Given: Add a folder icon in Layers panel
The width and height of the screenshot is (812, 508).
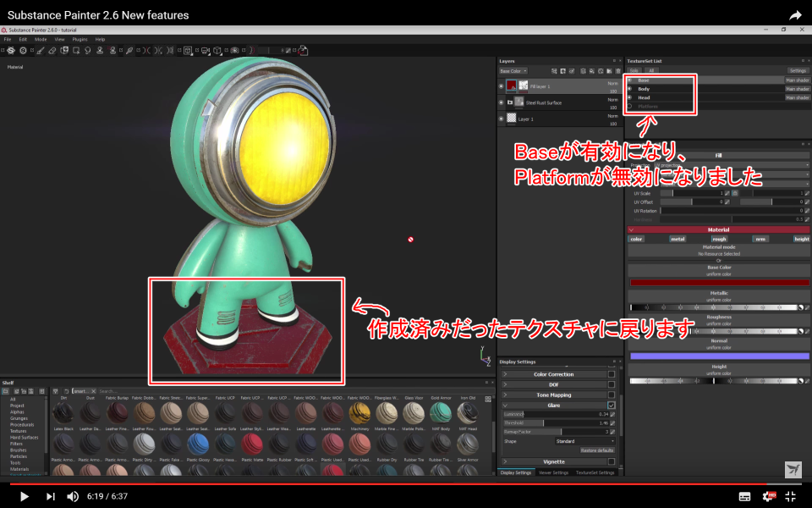Looking at the screenshot, I should pos(610,71).
